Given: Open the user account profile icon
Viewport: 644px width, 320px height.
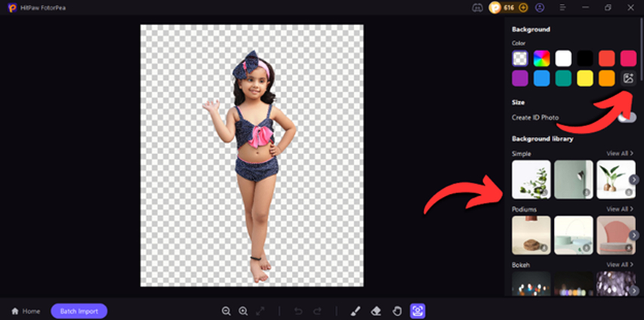Looking at the screenshot, I should pos(540,8).
